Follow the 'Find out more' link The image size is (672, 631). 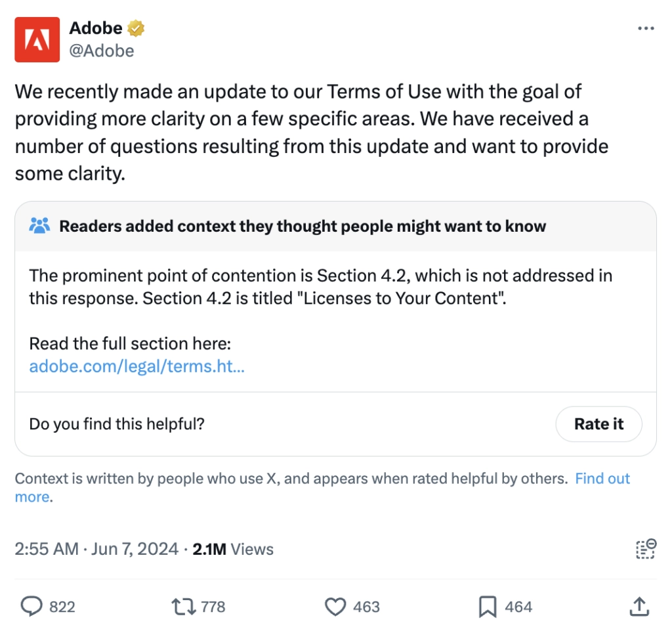click(x=602, y=479)
